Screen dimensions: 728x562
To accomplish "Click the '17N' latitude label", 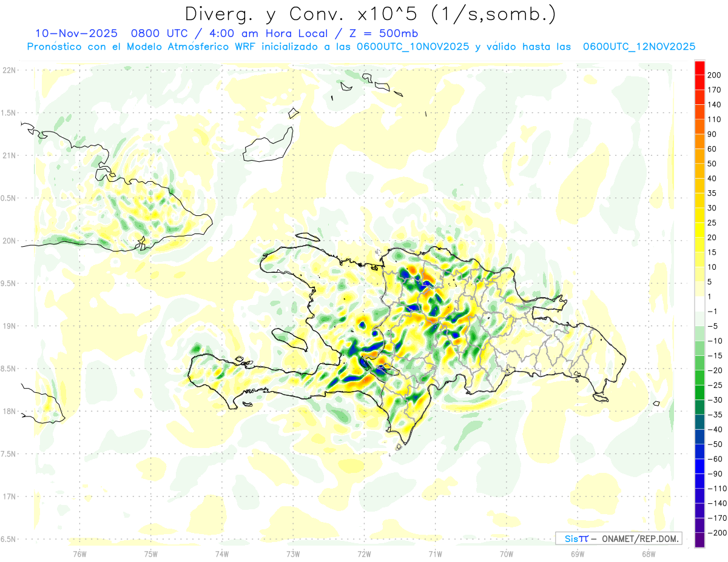I will pos(8,497).
